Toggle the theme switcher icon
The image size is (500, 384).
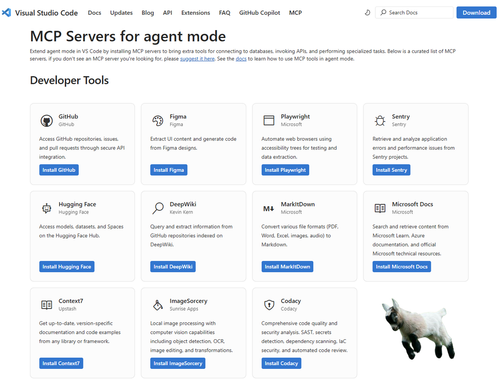tap(367, 13)
